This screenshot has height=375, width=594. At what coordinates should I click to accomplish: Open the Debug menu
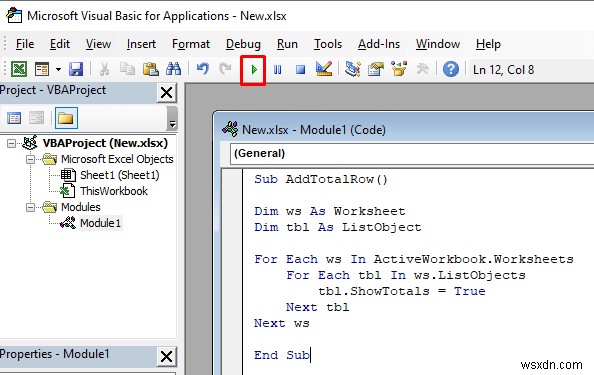[243, 44]
